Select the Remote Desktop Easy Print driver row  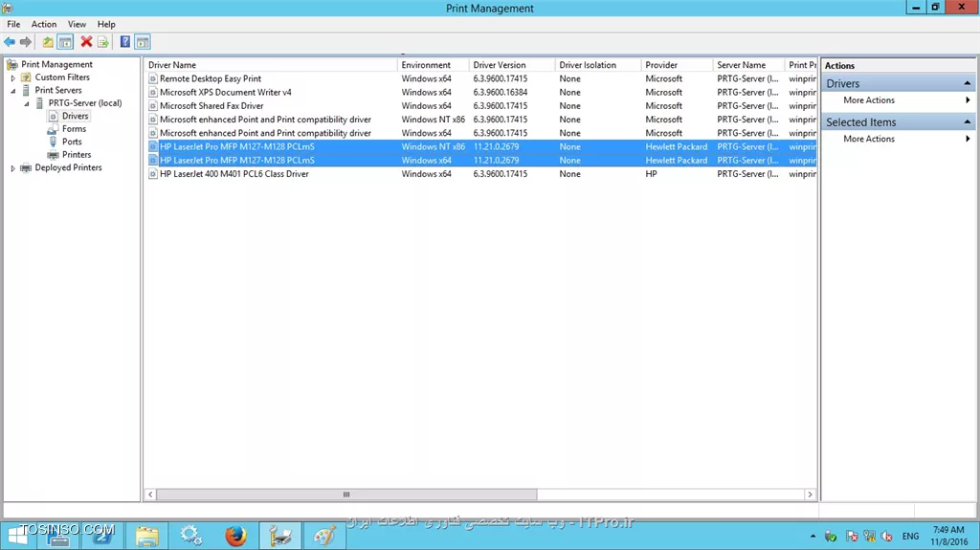(x=480, y=78)
